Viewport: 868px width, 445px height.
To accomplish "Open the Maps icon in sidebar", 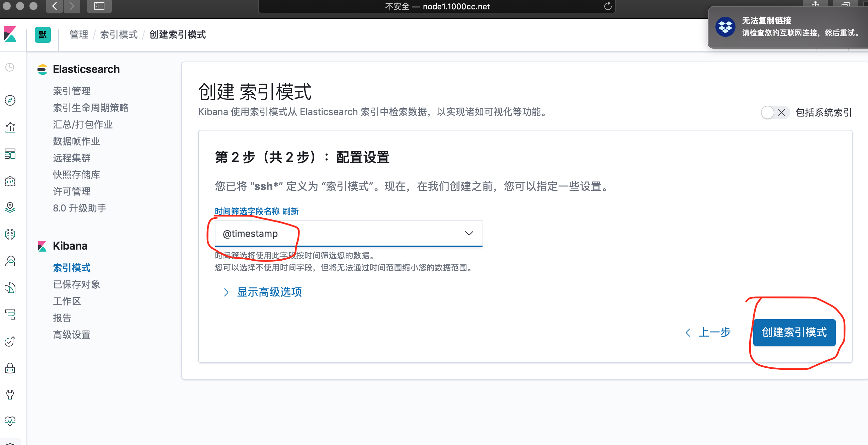I will tap(10, 207).
